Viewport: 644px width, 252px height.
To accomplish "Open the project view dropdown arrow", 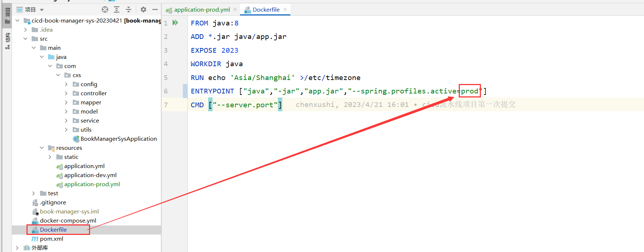I will point(42,10).
